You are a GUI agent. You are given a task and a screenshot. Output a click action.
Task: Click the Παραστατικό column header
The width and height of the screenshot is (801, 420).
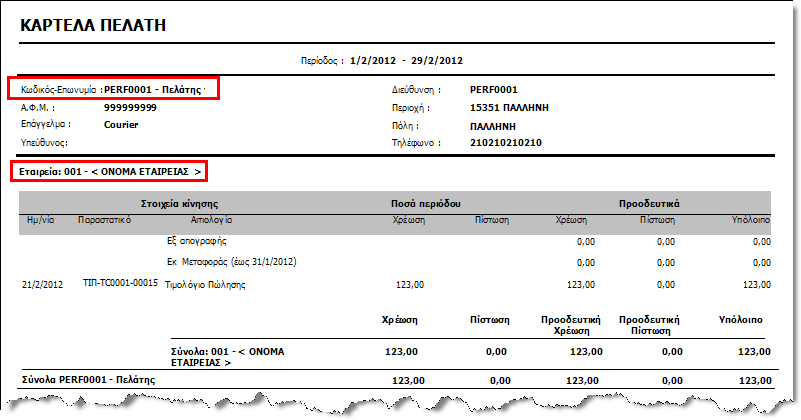(104, 220)
